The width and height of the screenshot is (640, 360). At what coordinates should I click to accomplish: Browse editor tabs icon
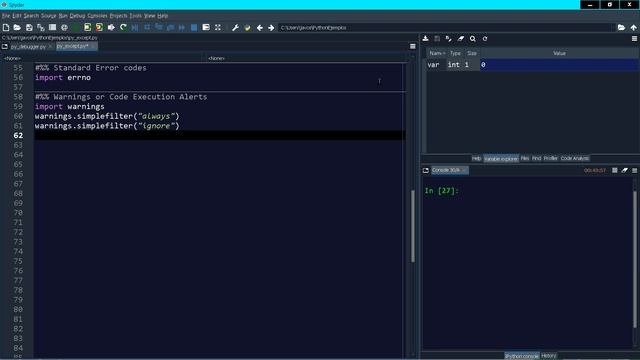[5, 47]
